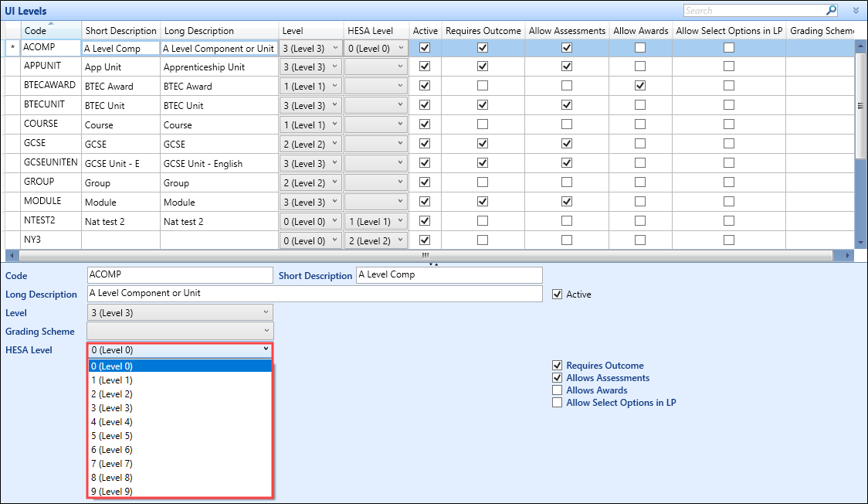Enable Allows Awards in the detail panel
The height and width of the screenshot is (504, 868).
pos(558,390)
